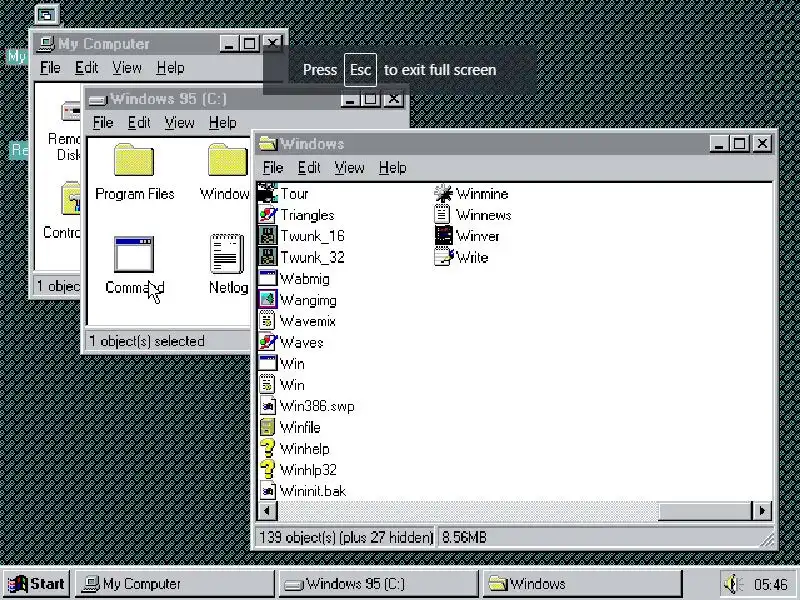Open Help menu in Windows folder window
Image resolution: width=800 pixels, height=600 pixels.
tap(392, 167)
